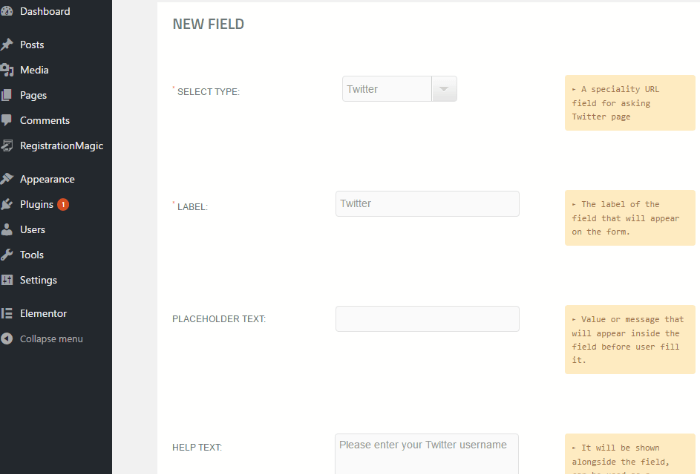
Task: Click the Pages stacked-sheets icon
Action: (x=8, y=95)
